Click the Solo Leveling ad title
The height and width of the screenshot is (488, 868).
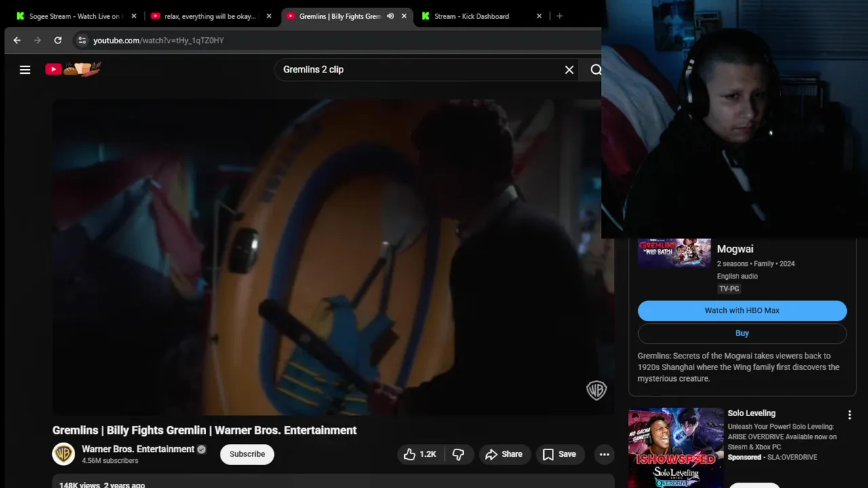751,413
